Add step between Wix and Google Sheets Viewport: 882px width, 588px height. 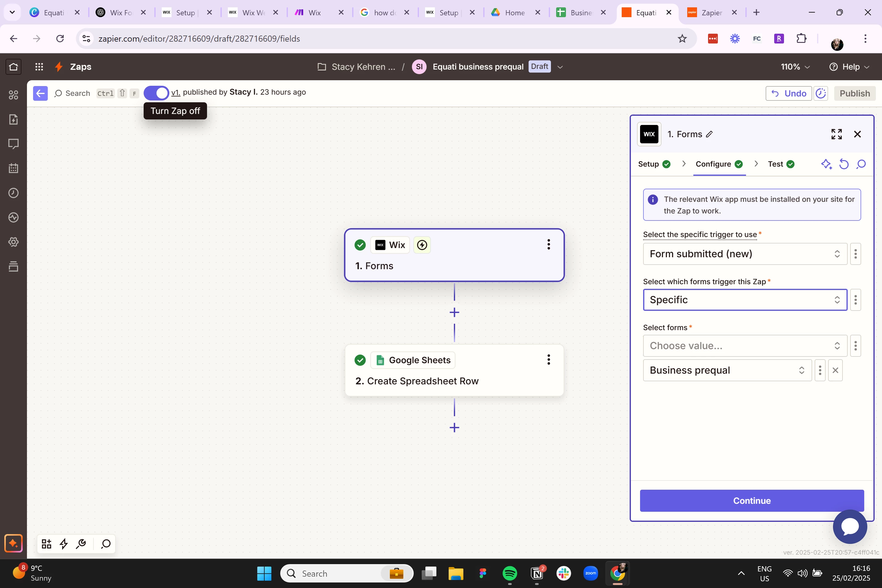(x=454, y=312)
